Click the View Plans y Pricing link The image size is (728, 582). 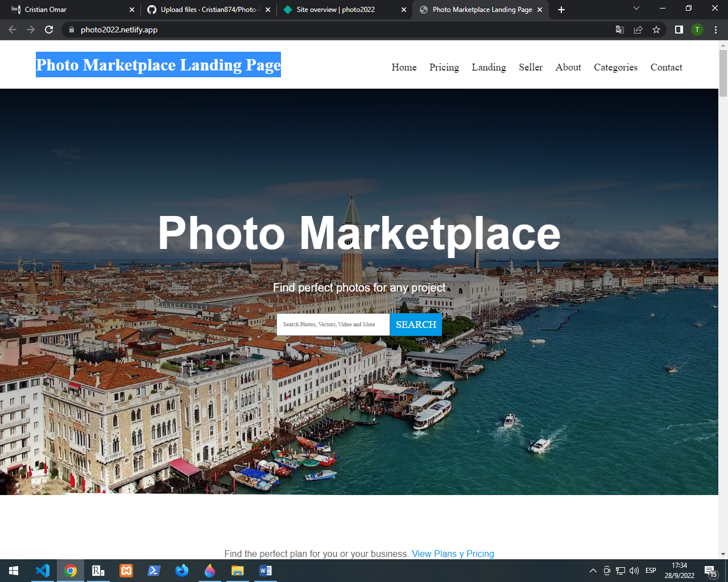(x=453, y=554)
